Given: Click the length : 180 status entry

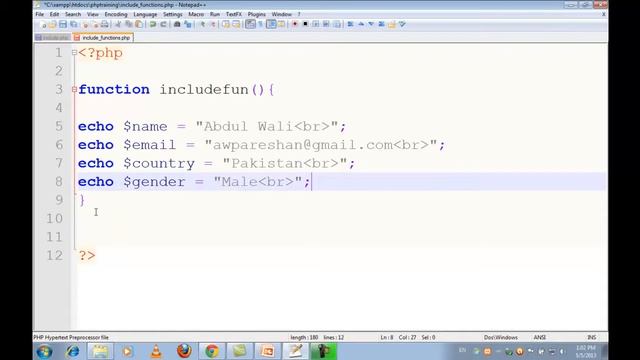Looking at the screenshot, I should 304,338.
